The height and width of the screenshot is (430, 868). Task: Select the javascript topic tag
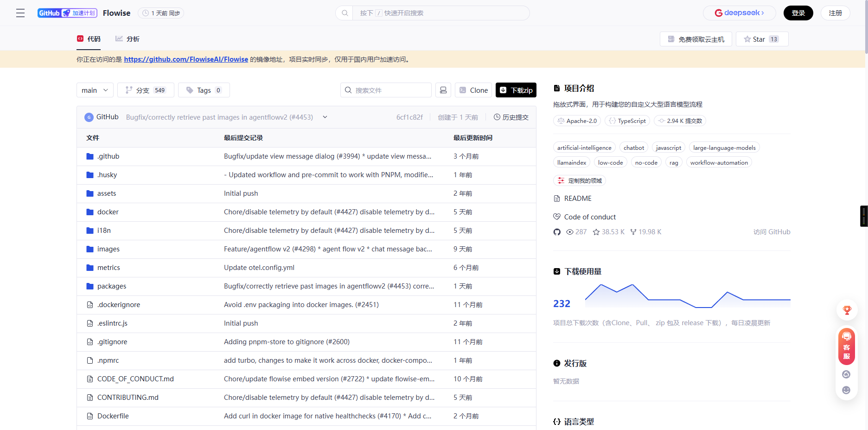(x=669, y=148)
